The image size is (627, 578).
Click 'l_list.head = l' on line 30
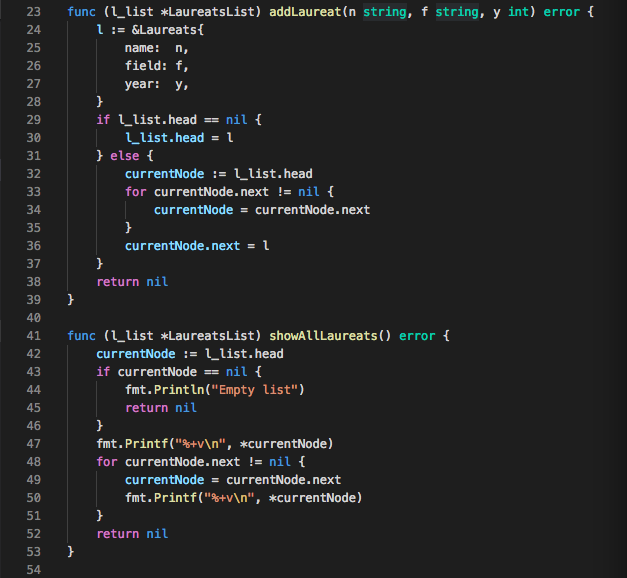coord(179,138)
